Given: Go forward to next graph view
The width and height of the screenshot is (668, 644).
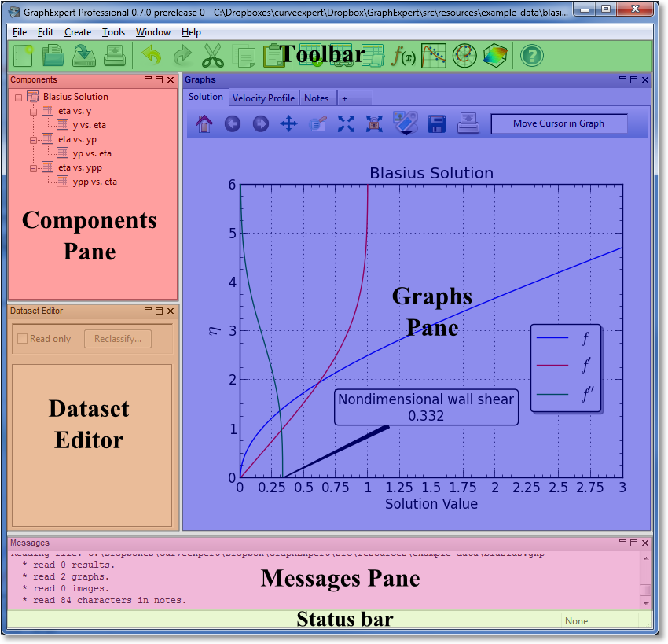Looking at the screenshot, I should click(261, 124).
